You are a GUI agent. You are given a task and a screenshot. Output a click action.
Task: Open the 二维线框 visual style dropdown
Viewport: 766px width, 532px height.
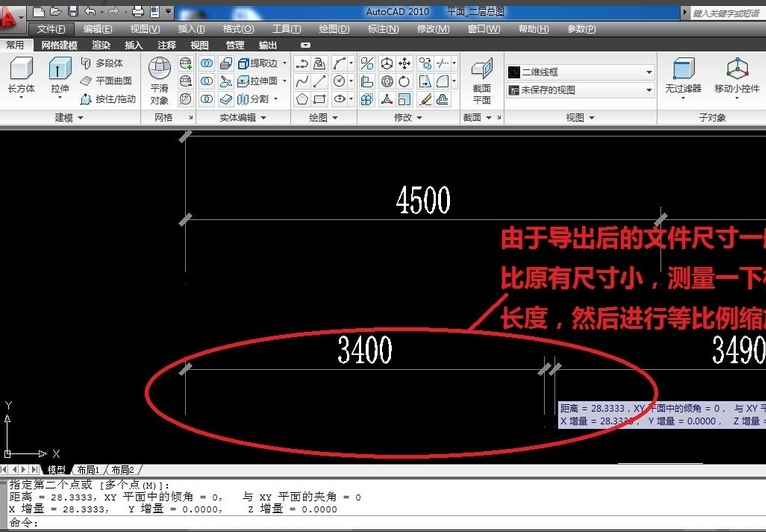[580, 72]
